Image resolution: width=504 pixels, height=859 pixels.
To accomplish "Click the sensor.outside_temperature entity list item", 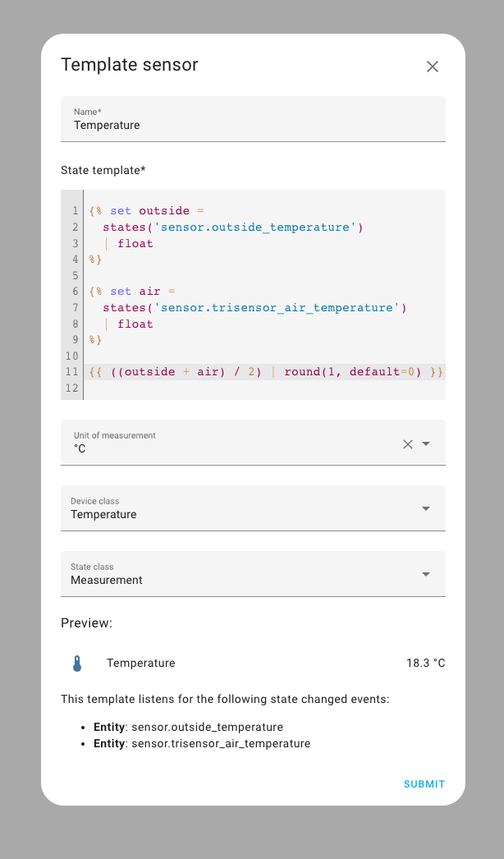I will point(207,727).
